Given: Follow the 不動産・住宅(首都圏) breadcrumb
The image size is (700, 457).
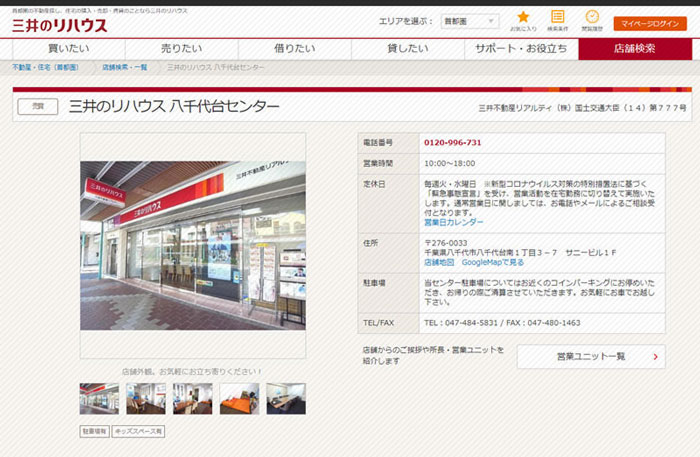Looking at the screenshot, I should (x=46, y=67).
